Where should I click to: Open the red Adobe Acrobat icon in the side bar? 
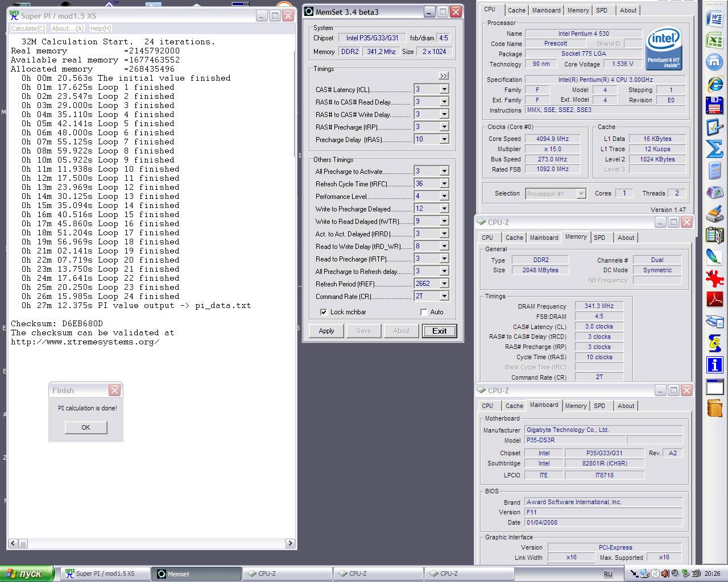(714, 300)
